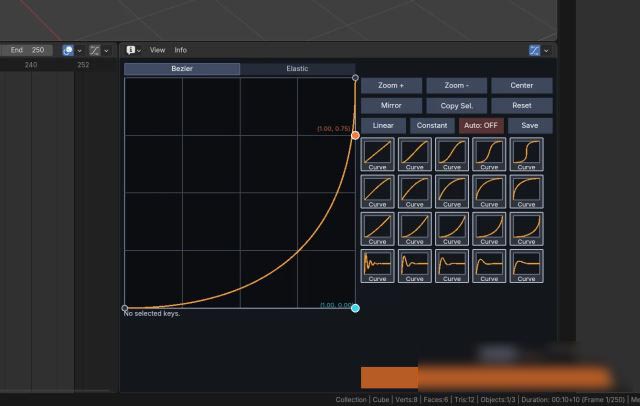The height and width of the screenshot is (406, 640).
Task: Click frame 240 on the timeline ruler
Action: 31,64
